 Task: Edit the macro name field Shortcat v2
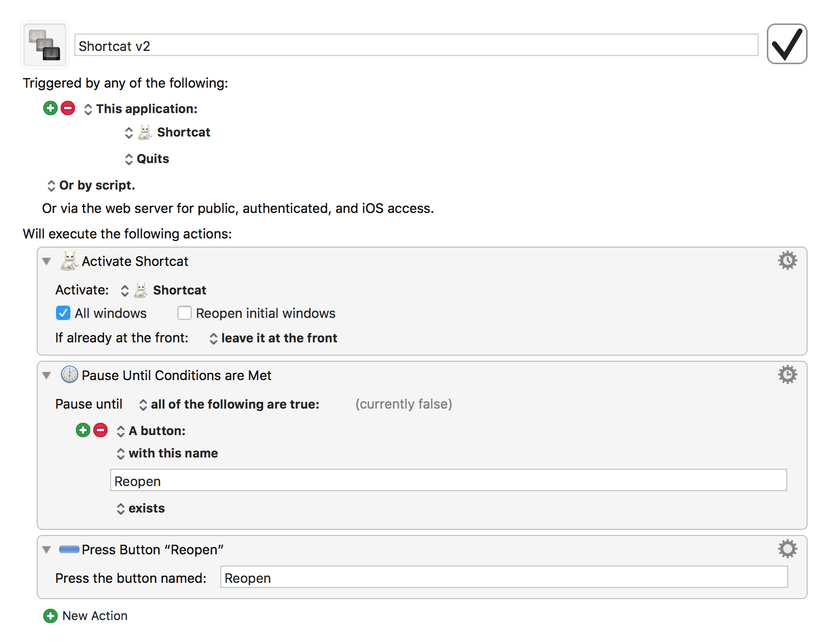click(416, 45)
